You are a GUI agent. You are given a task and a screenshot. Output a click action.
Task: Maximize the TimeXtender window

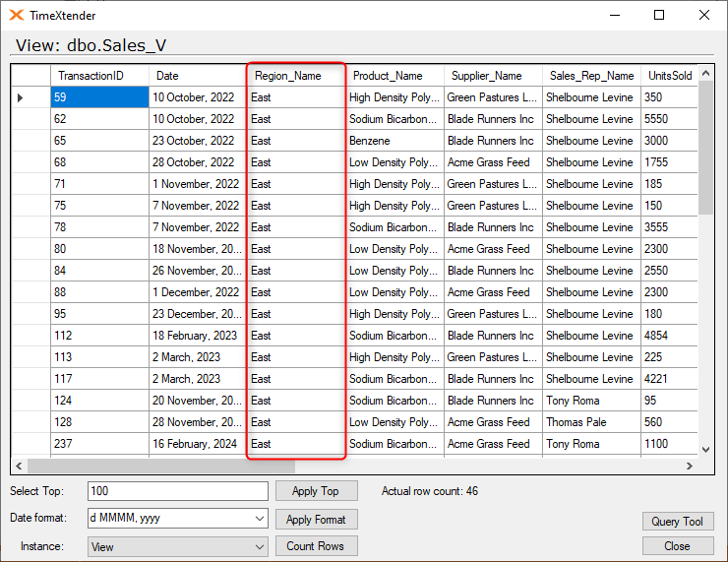pyautogui.click(x=659, y=16)
